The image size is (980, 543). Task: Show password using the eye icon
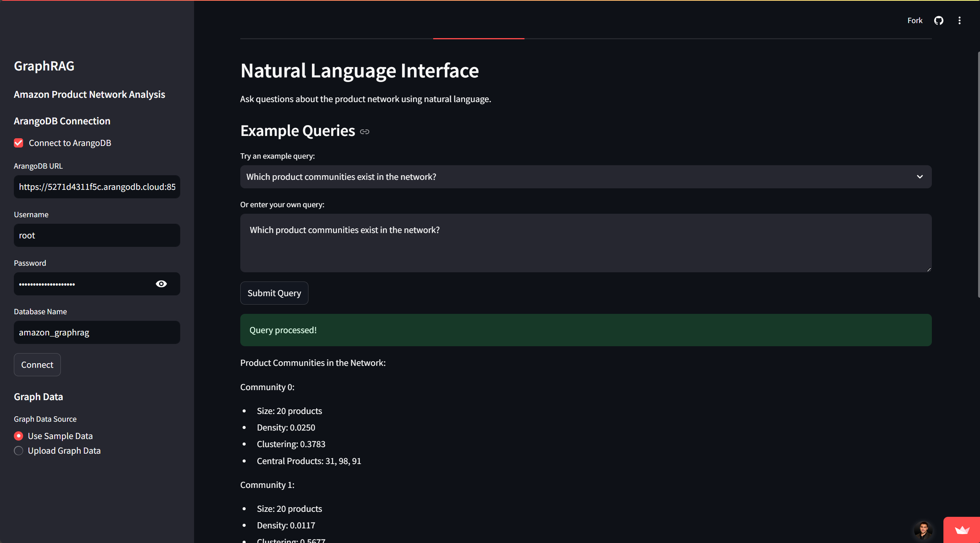pos(161,284)
